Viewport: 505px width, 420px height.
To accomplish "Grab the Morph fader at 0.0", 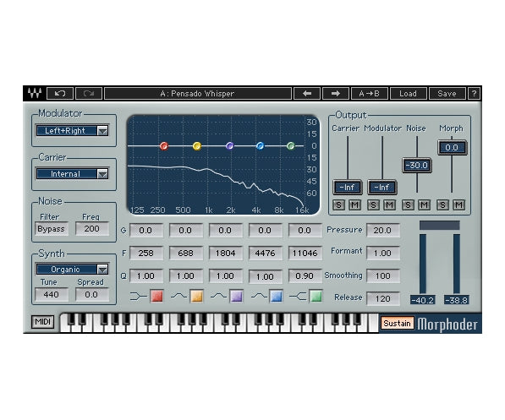I will 452,147.
